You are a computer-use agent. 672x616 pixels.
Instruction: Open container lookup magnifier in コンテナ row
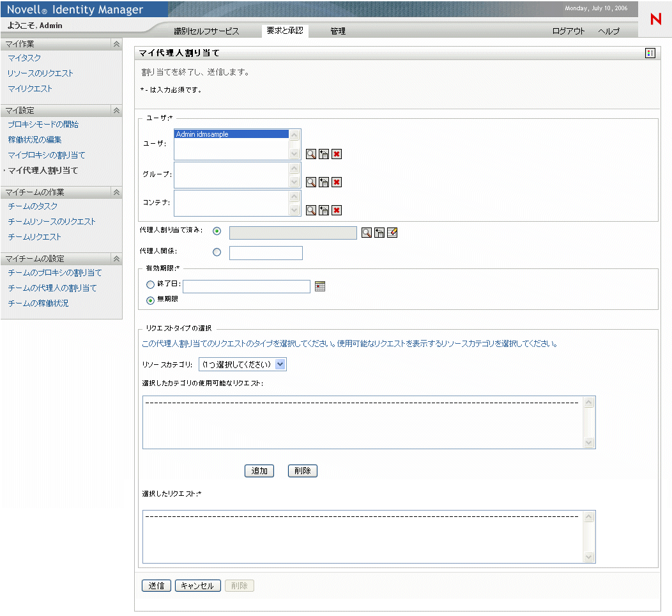[311, 210]
